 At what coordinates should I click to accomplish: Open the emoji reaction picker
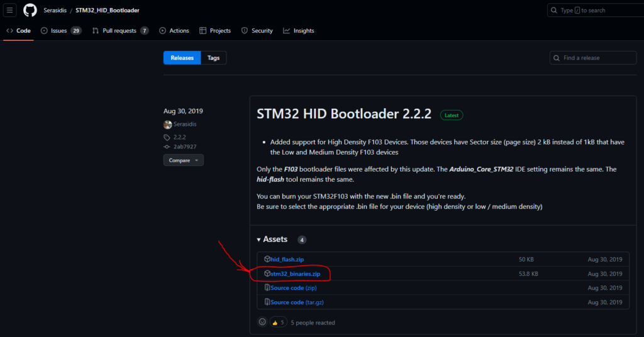[262, 322]
